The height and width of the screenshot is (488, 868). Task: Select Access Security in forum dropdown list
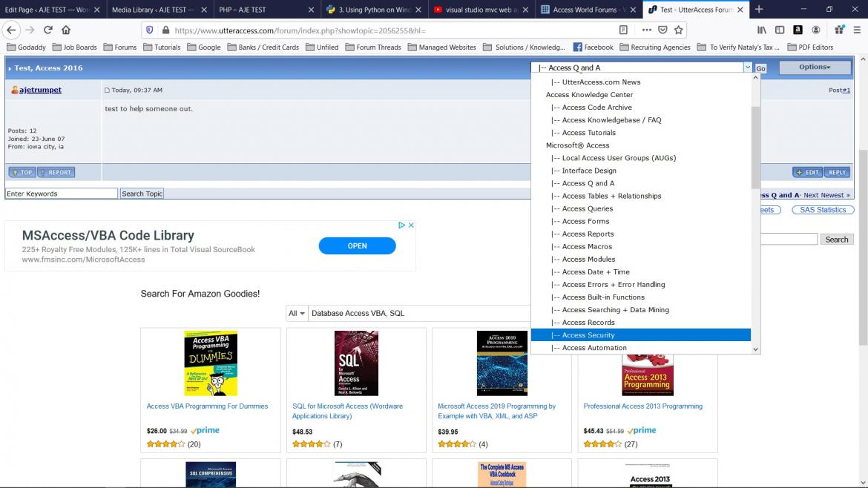[640, 334]
